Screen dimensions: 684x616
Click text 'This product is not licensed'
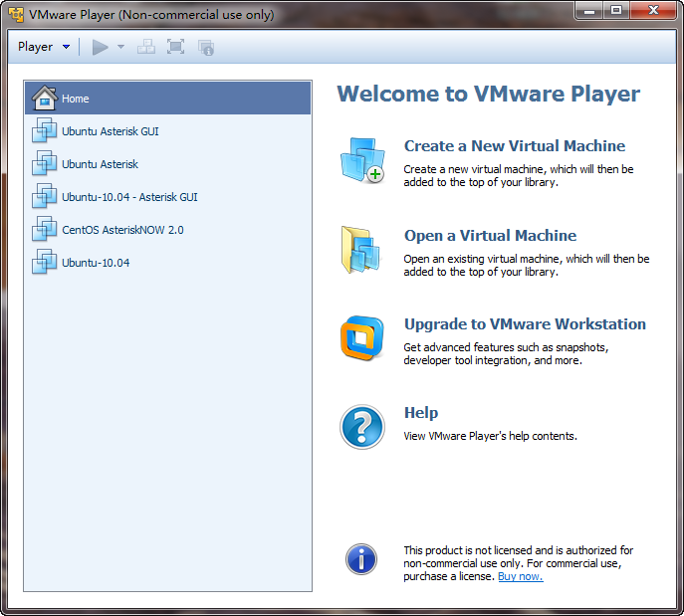[469, 550]
